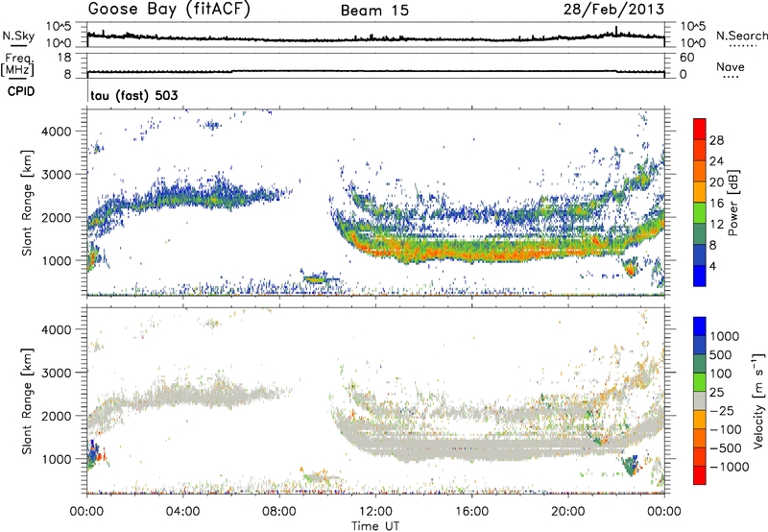
Task: Click the 'CPID' label
Action: (x=21, y=91)
